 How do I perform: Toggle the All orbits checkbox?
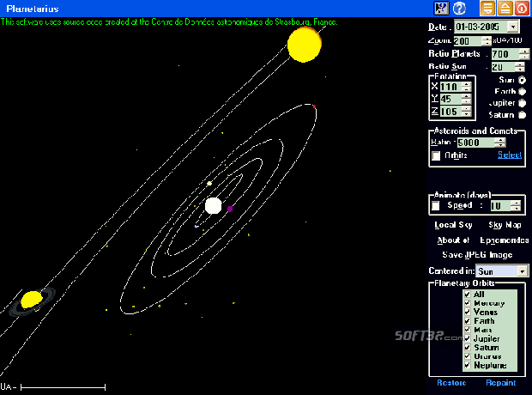468,295
